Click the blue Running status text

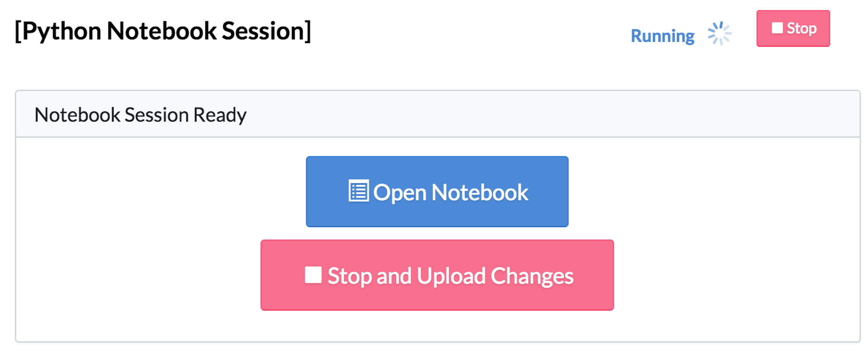click(662, 35)
